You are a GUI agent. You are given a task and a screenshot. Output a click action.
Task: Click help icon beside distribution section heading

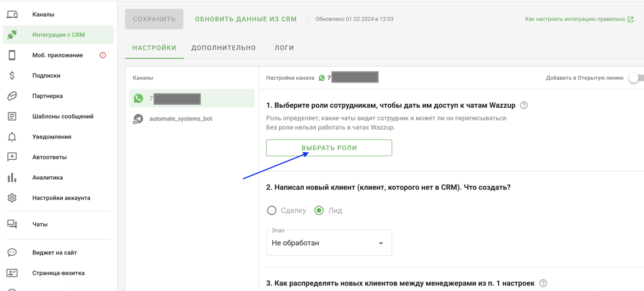543,283
